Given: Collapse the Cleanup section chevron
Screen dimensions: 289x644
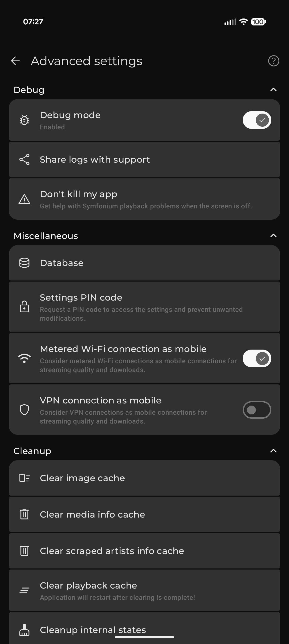Looking at the screenshot, I should [273, 451].
